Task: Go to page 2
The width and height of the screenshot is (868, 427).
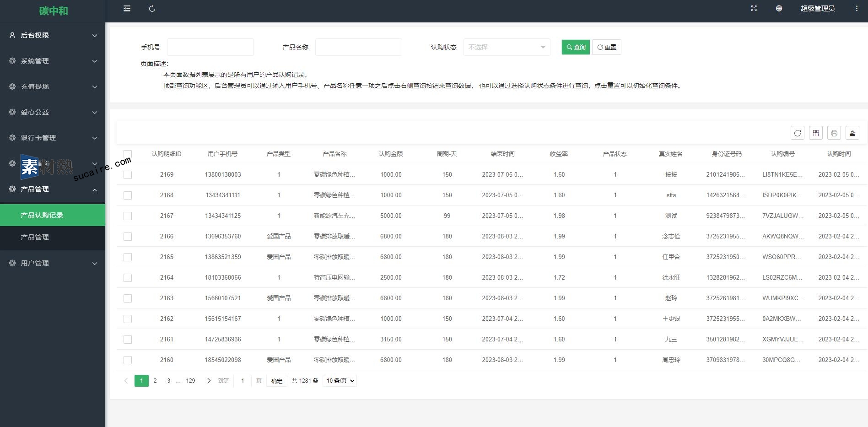Action: pos(155,381)
